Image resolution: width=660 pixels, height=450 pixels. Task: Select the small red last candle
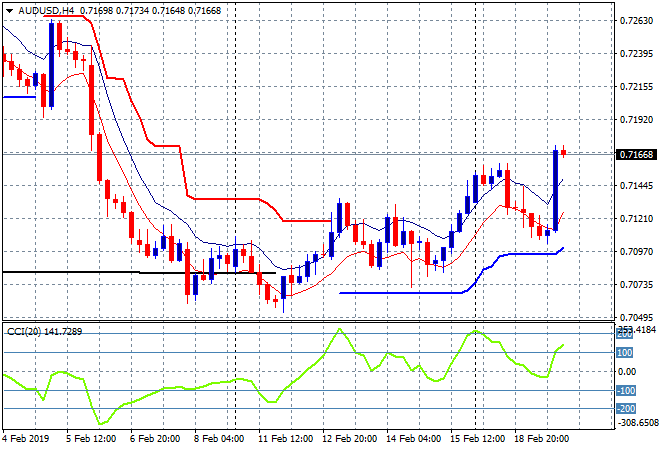point(563,152)
